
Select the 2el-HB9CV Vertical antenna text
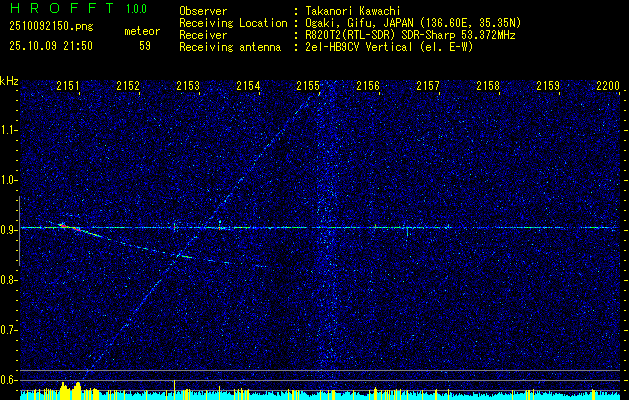(x=389, y=47)
